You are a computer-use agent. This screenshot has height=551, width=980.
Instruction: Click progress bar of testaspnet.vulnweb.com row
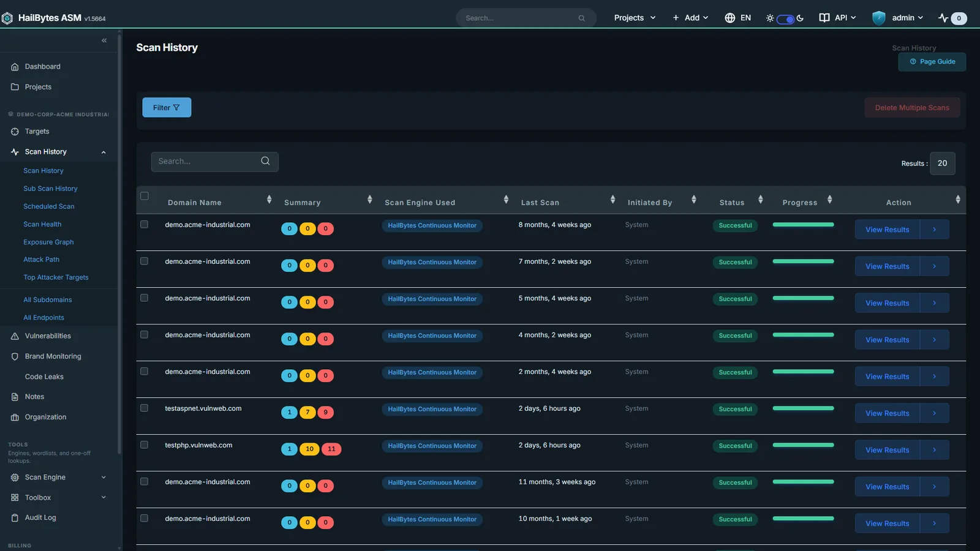(803, 408)
